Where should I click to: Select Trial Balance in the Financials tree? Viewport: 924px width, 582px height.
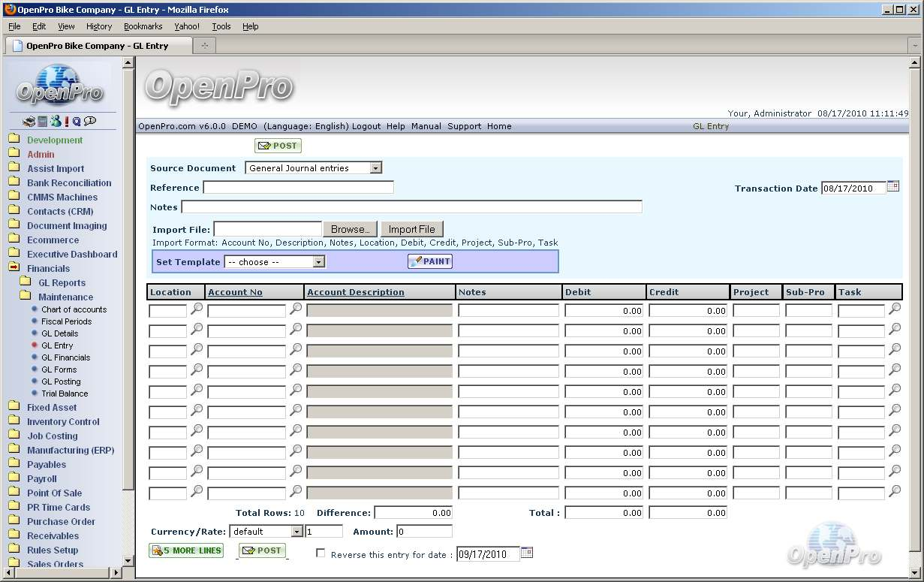click(65, 394)
